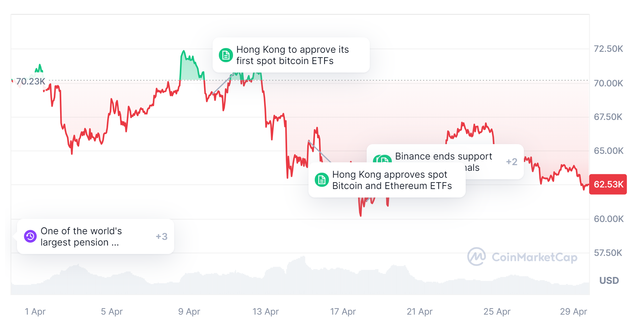Image resolution: width=644 pixels, height=319 pixels.
Task: Click the CoinMarketCap logo icon in the watermark
Action: click(x=476, y=257)
